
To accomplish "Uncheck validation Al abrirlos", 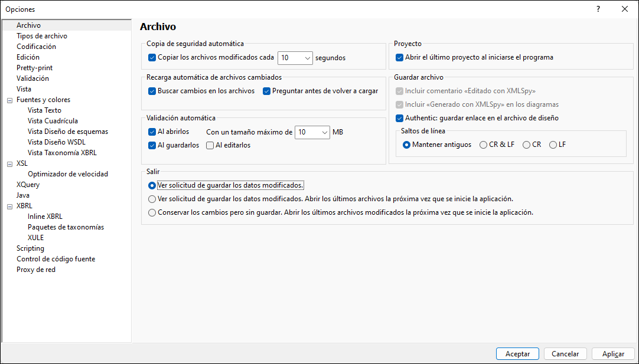I will [152, 132].
